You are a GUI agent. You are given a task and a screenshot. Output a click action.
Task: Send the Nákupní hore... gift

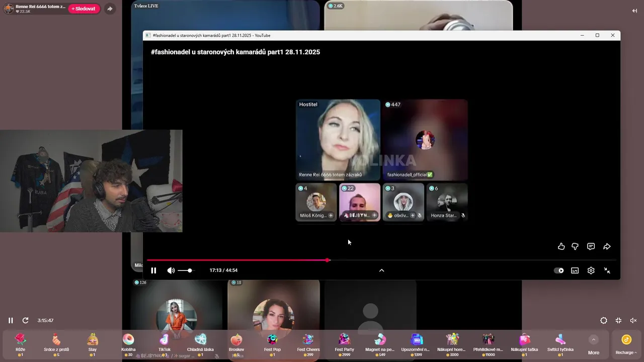(452, 344)
